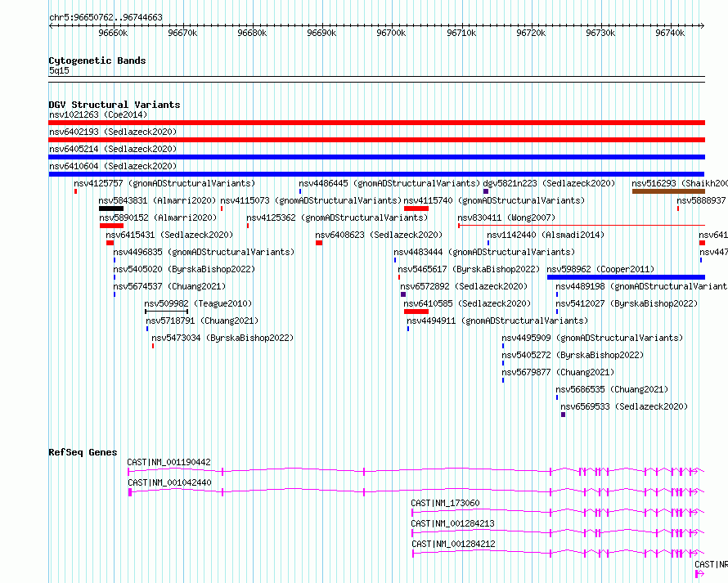Click the red nsv4115740 variant bar
The height and width of the screenshot is (583, 728).
(416, 209)
